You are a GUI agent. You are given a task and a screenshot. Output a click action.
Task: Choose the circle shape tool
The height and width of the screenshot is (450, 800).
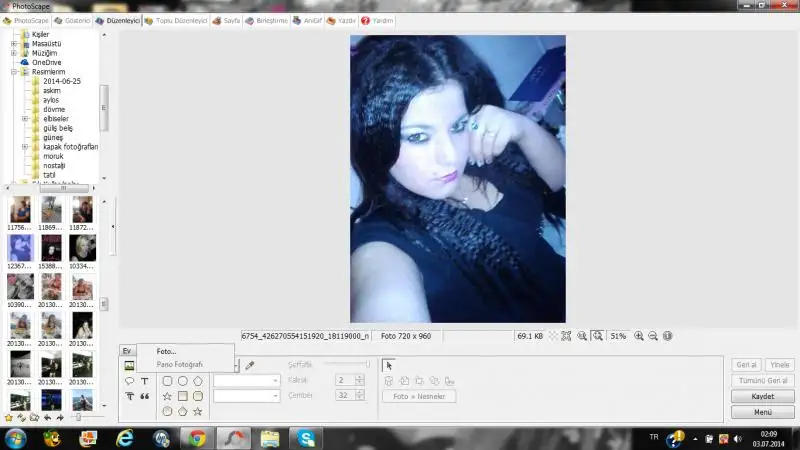pyautogui.click(x=182, y=381)
